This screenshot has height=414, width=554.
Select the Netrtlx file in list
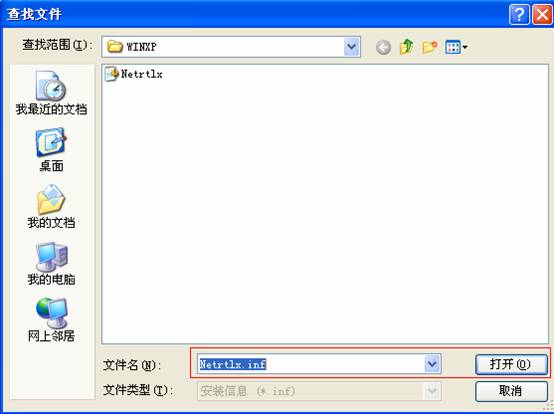tap(134, 74)
